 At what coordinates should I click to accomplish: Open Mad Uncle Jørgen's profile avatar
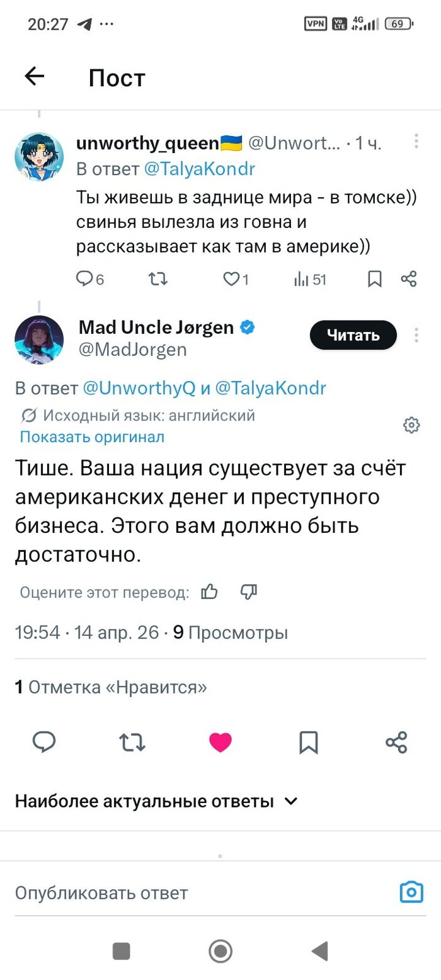click(39, 340)
